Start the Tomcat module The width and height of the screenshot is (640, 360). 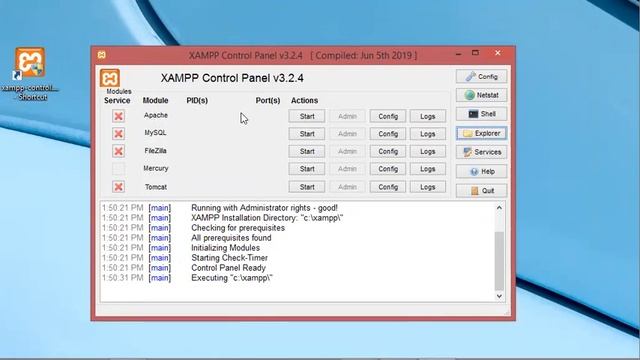(307, 187)
